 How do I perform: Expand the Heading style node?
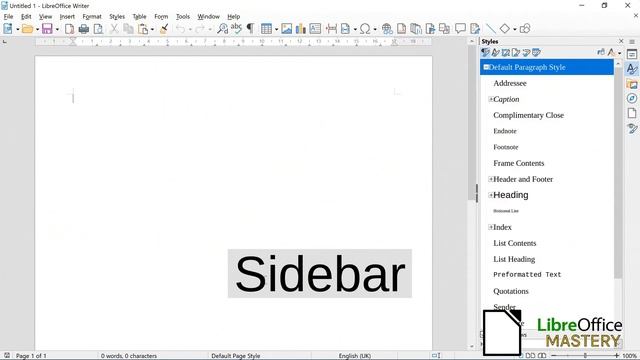pyautogui.click(x=491, y=195)
